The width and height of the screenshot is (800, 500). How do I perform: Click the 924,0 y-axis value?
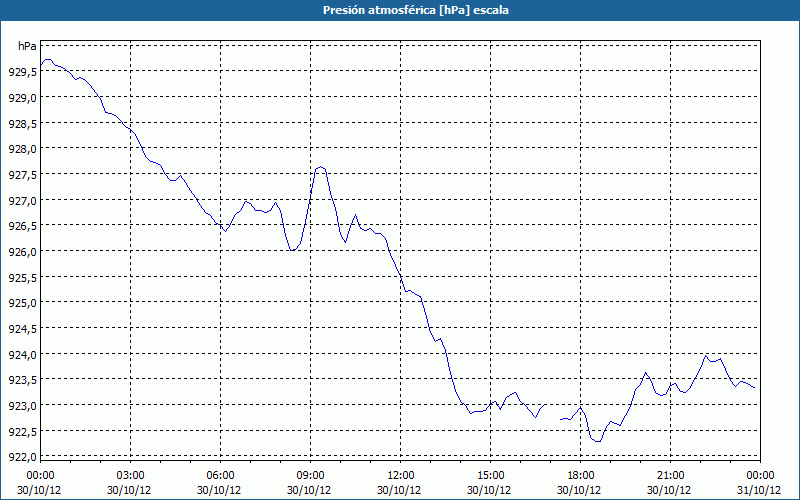tap(23, 354)
